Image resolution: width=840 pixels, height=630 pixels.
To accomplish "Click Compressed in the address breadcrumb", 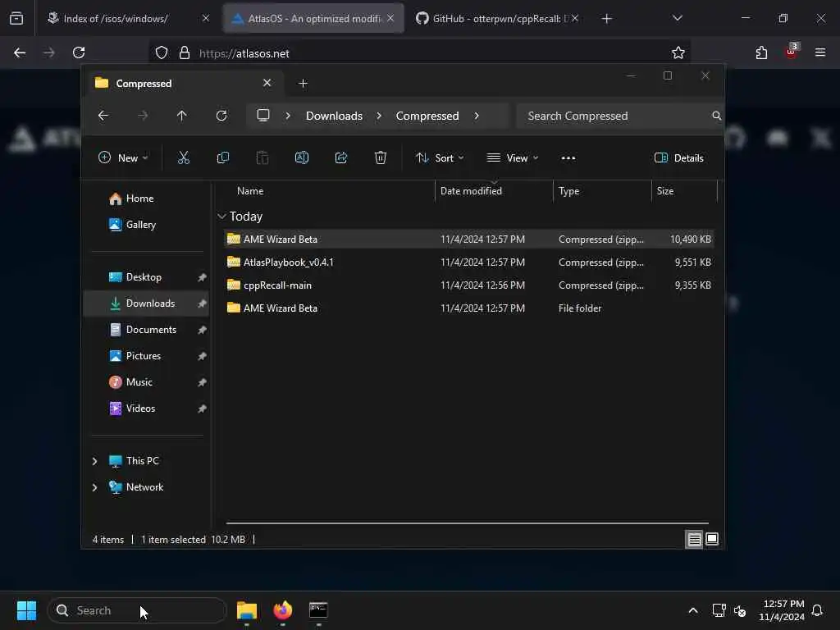I will (x=427, y=116).
